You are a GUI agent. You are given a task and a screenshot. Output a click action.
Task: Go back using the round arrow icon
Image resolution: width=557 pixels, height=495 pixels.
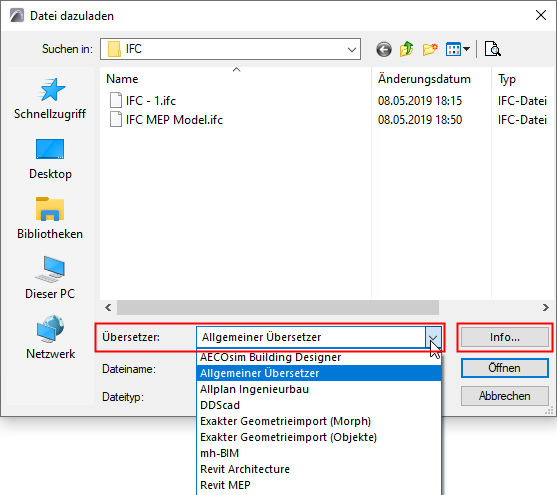[384, 49]
